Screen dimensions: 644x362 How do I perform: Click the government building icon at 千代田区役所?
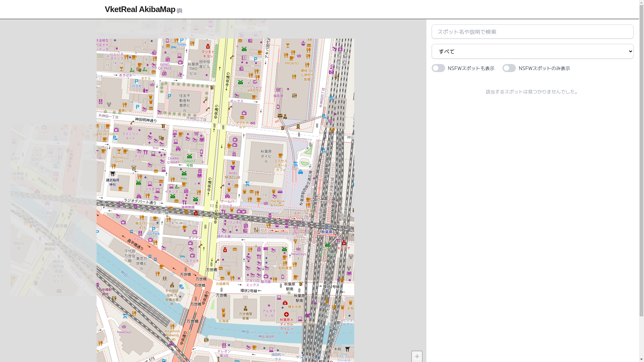pyautogui.click(x=172, y=285)
